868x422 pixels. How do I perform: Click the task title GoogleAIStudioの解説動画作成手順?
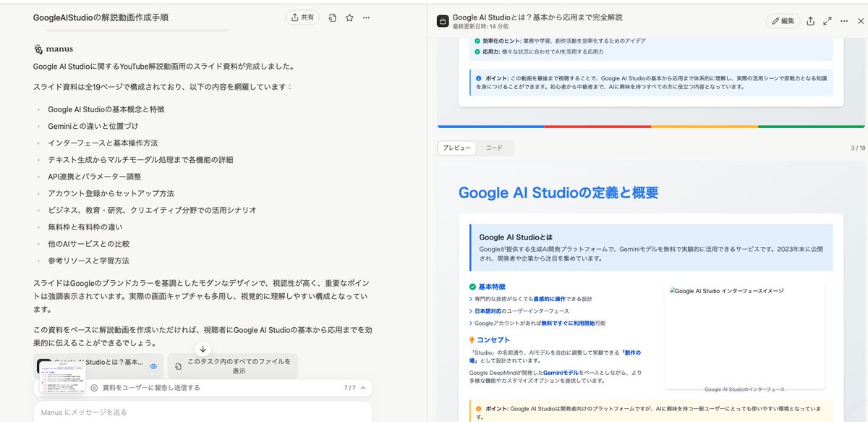tap(101, 17)
